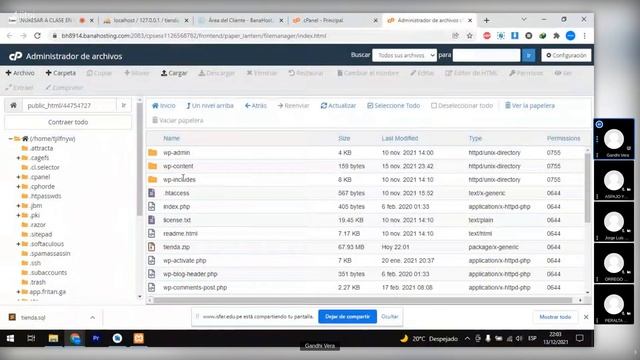The width and height of the screenshot is (640, 360).
Task: Open the search scope dropdown Todos sus archivos
Action: click(x=404, y=55)
